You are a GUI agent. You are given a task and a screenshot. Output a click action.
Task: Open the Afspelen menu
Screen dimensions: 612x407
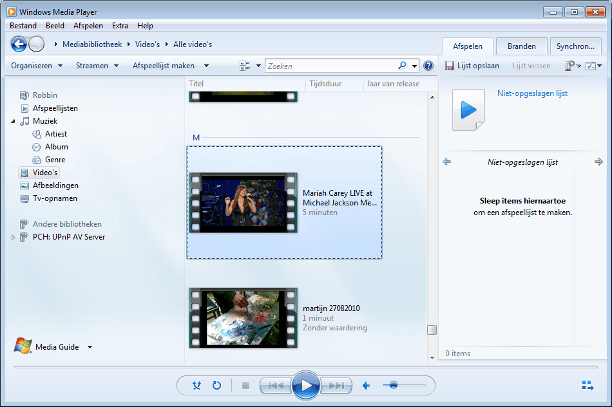88,25
